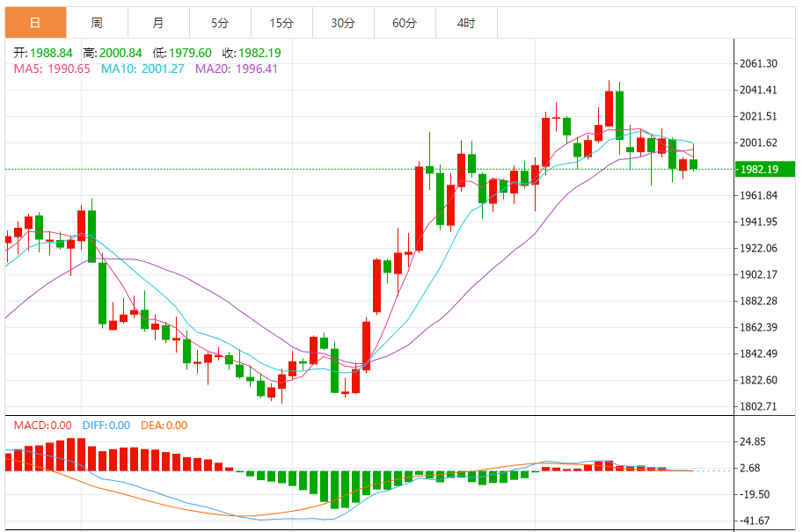This screenshot has width=803, height=532.
Task: Click the 1862.39 price axis label
Action: [758, 327]
